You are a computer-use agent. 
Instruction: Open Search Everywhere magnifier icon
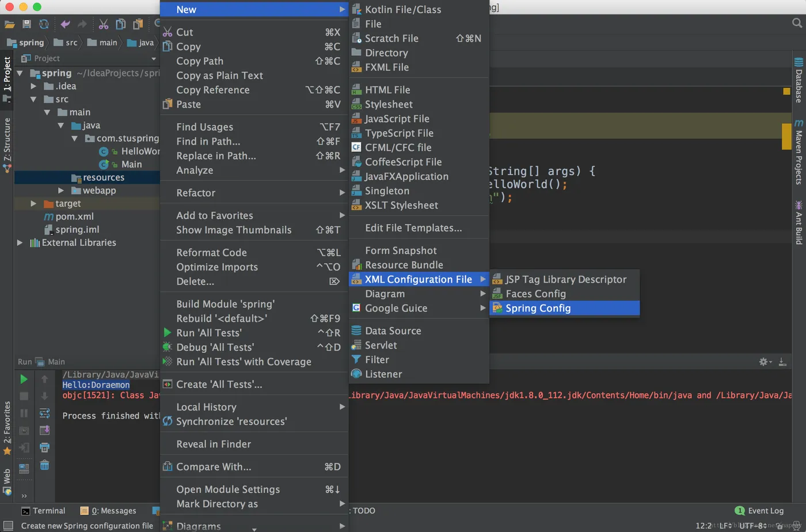(x=797, y=23)
